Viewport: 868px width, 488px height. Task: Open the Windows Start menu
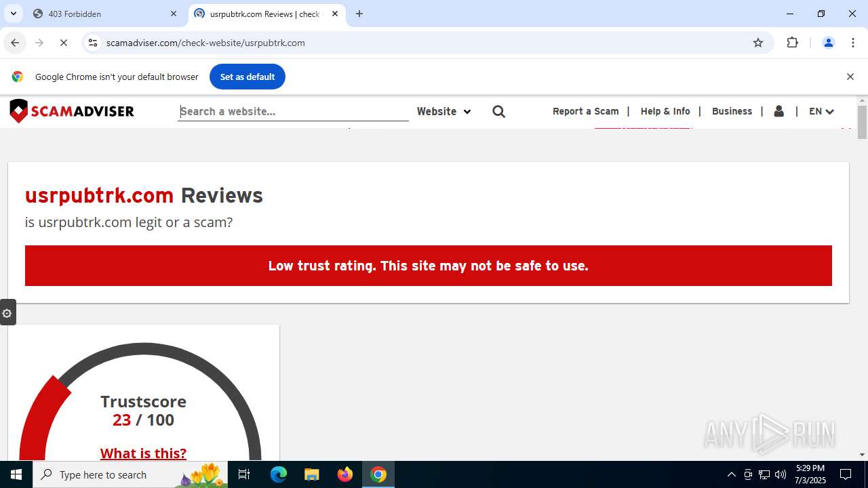(x=16, y=474)
